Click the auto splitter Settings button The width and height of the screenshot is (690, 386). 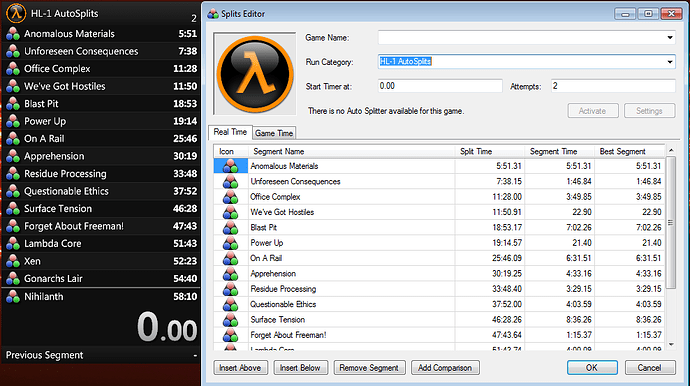(650, 111)
